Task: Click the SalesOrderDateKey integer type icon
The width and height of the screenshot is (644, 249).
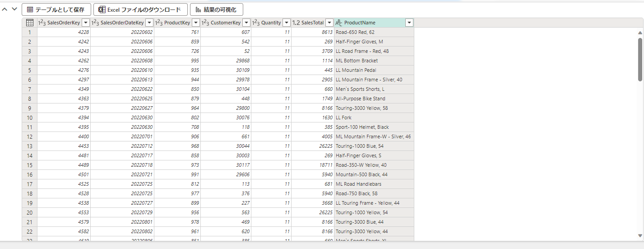Action: tap(95, 23)
